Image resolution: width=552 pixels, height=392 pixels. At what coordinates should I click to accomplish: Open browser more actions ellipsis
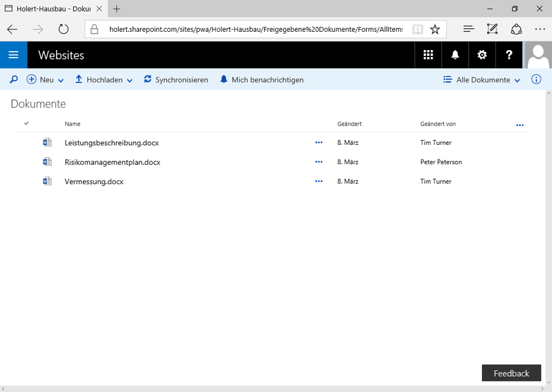point(540,29)
